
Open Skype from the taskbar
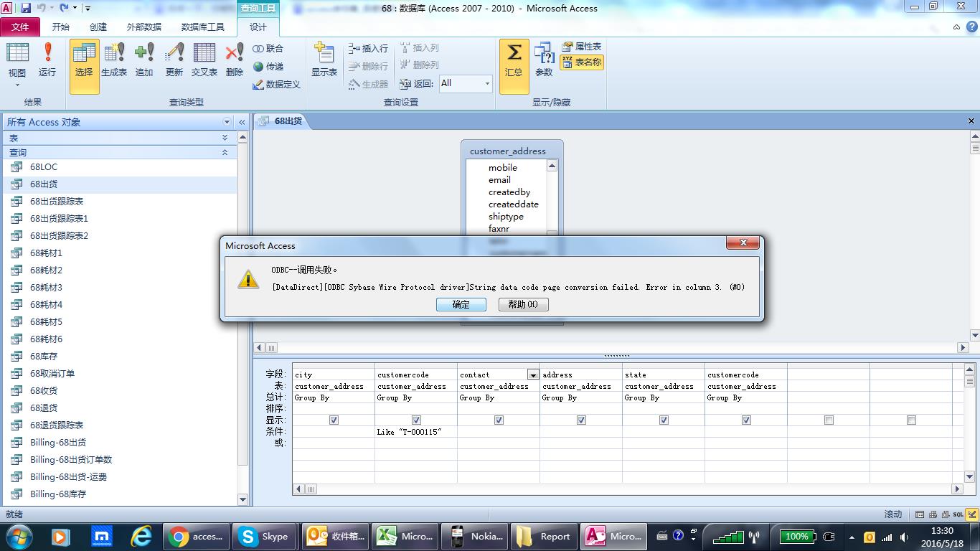(x=263, y=536)
